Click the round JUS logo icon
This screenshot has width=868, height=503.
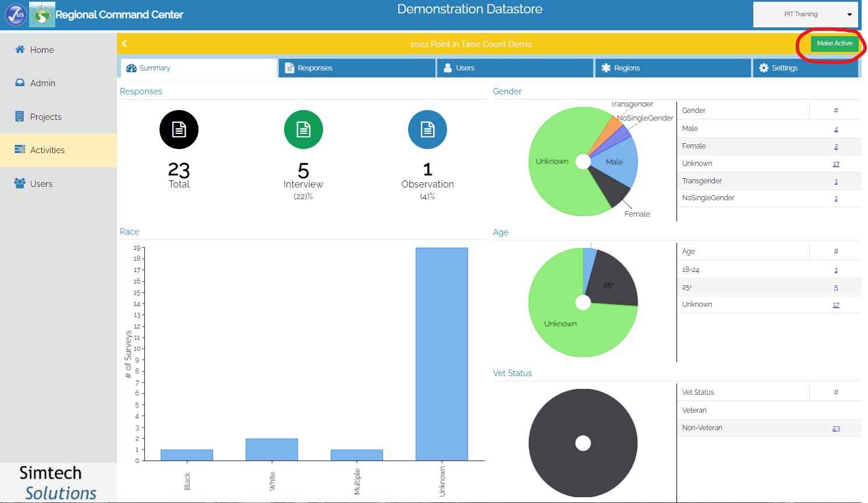(x=16, y=15)
